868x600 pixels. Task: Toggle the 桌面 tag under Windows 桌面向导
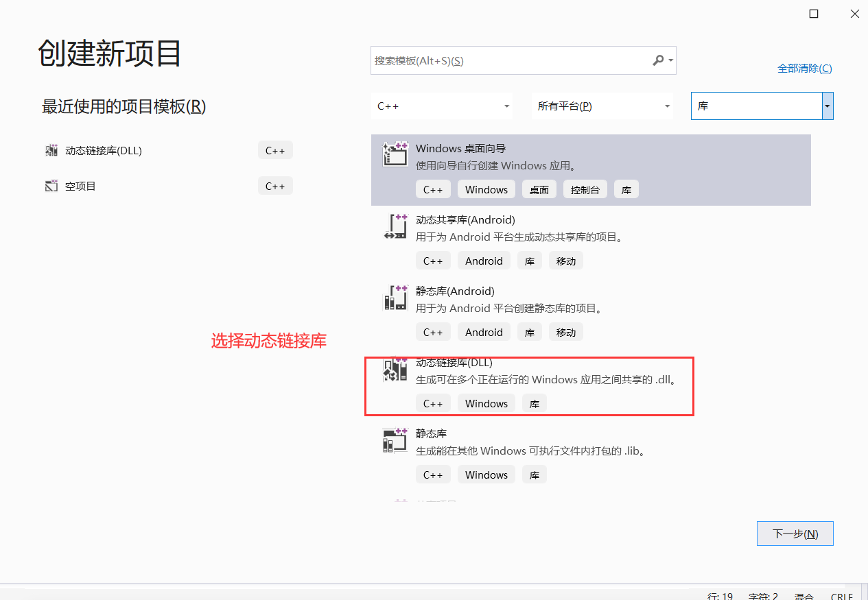(x=539, y=189)
